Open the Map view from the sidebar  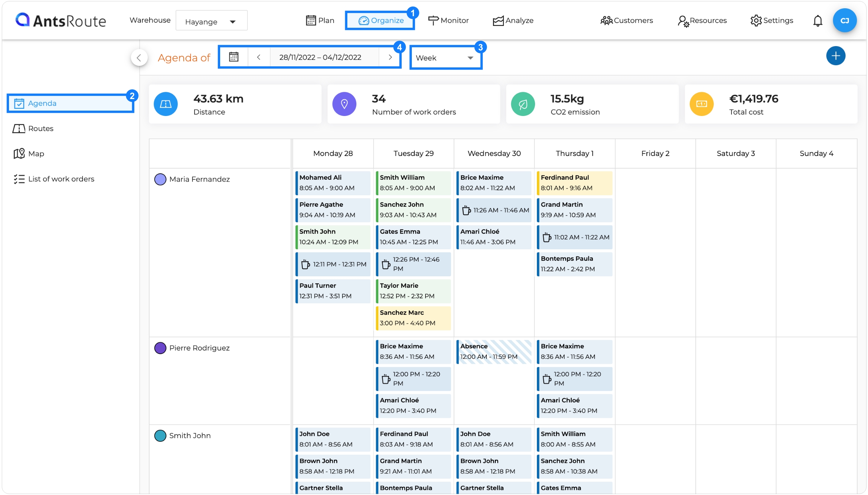36,153
